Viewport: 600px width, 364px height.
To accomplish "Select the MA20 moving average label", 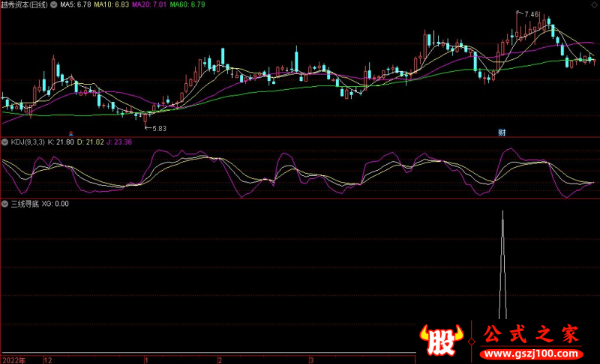I will coord(150,4).
